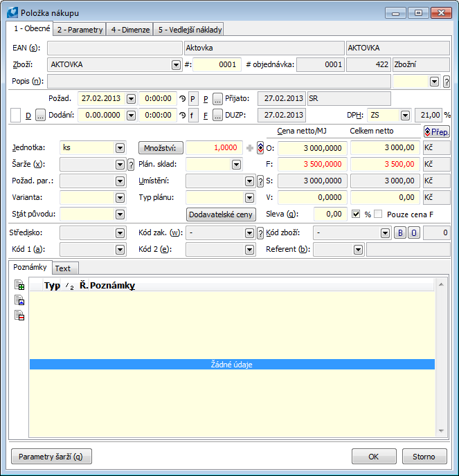Click the question mark button beside Kód zak.

coord(260,233)
